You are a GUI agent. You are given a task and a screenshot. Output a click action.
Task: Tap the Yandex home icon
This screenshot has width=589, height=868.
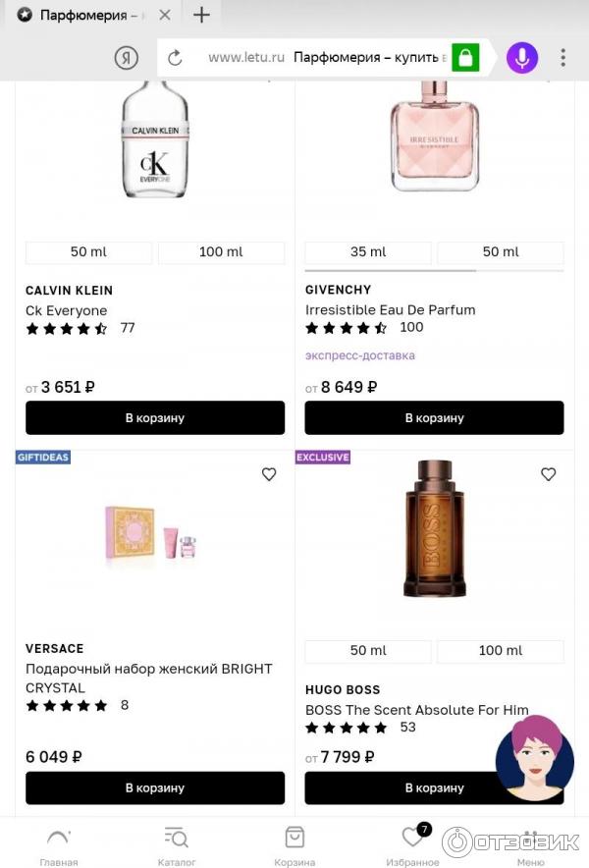127,58
